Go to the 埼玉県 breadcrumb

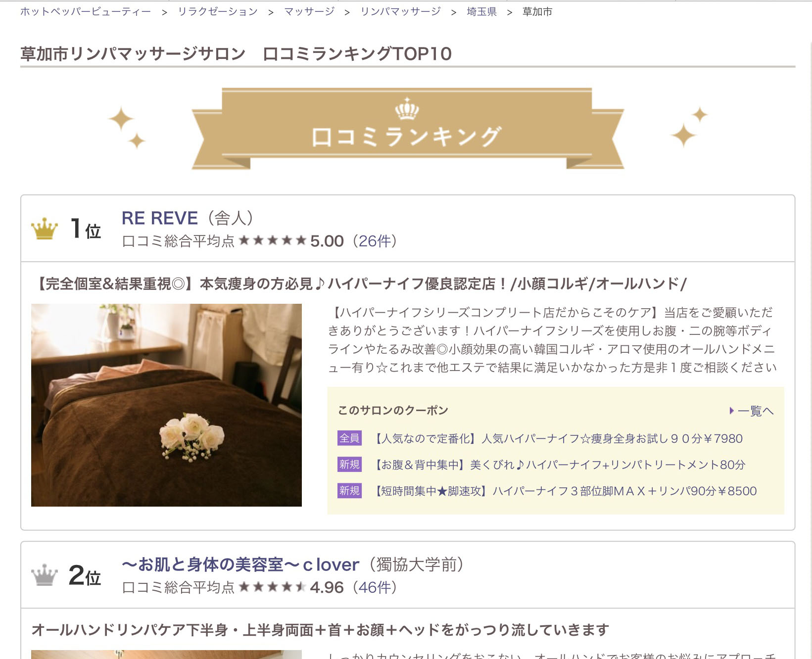[x=481, y=12]
